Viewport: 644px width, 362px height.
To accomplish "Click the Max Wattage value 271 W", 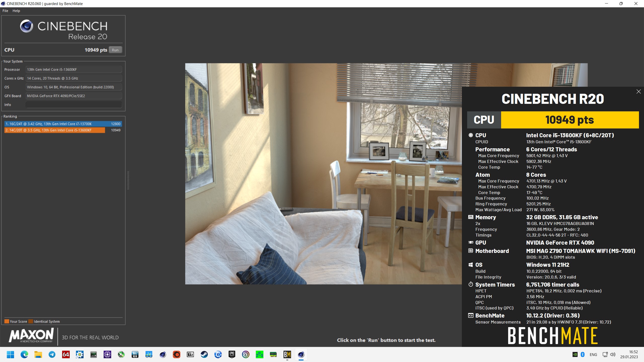I will (540, 210).
